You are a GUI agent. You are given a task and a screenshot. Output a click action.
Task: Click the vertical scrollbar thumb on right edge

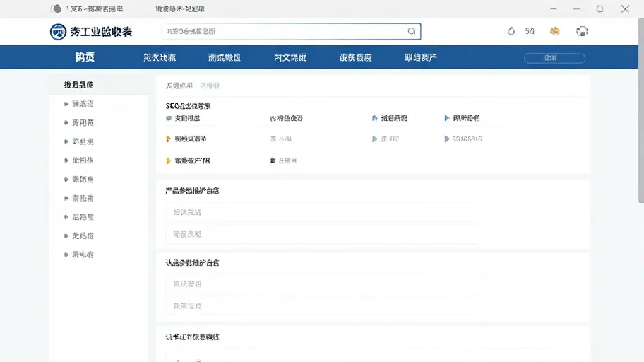click(x=640, y=111)
